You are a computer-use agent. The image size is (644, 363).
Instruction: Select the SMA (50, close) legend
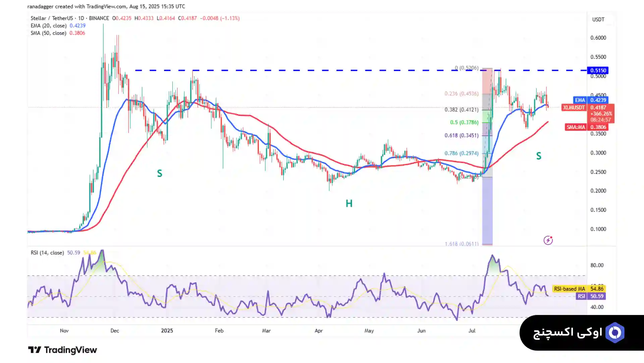(x=49, y=33)
